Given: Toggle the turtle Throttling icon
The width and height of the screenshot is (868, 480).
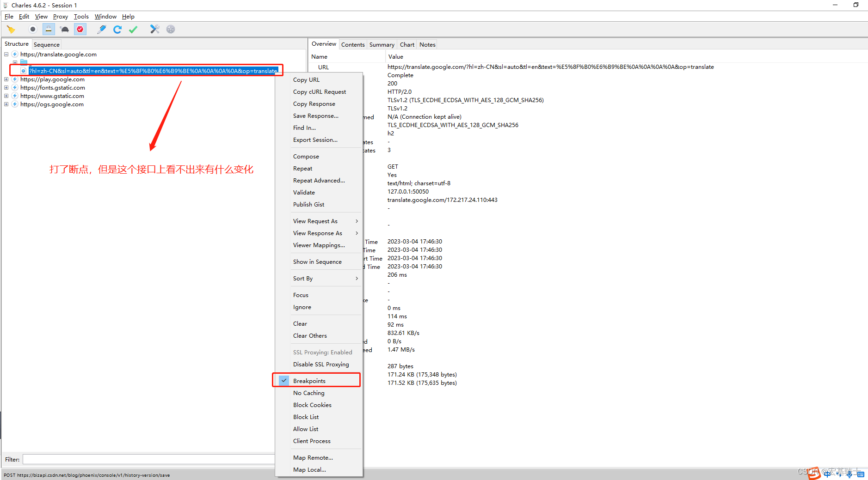Looking at the screenshot, I should [65, 30].
